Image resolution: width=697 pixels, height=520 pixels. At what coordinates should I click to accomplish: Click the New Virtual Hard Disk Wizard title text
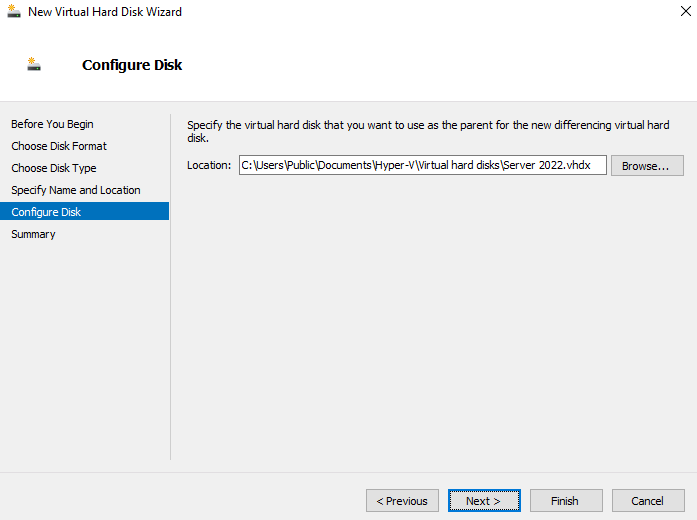(105, 12)
